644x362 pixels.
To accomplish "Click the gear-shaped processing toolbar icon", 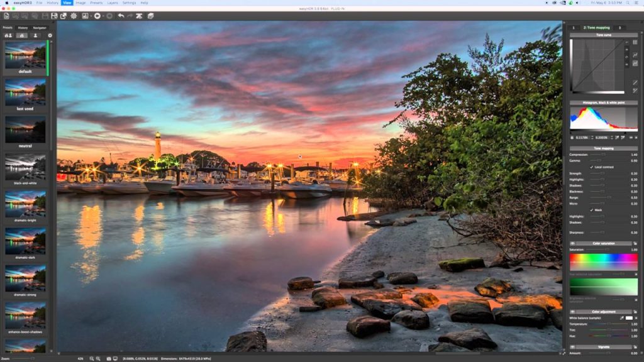I will click(x=74, y=16).
